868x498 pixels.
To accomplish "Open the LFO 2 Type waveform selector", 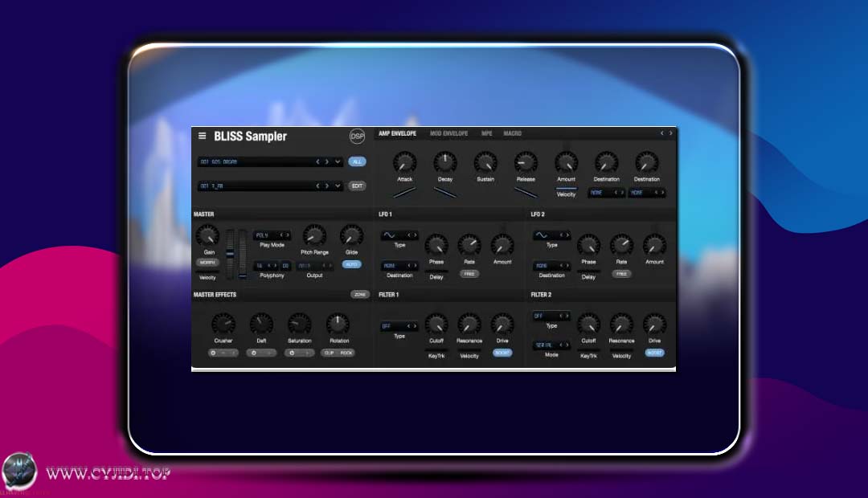I will click(x=551, y=235).
